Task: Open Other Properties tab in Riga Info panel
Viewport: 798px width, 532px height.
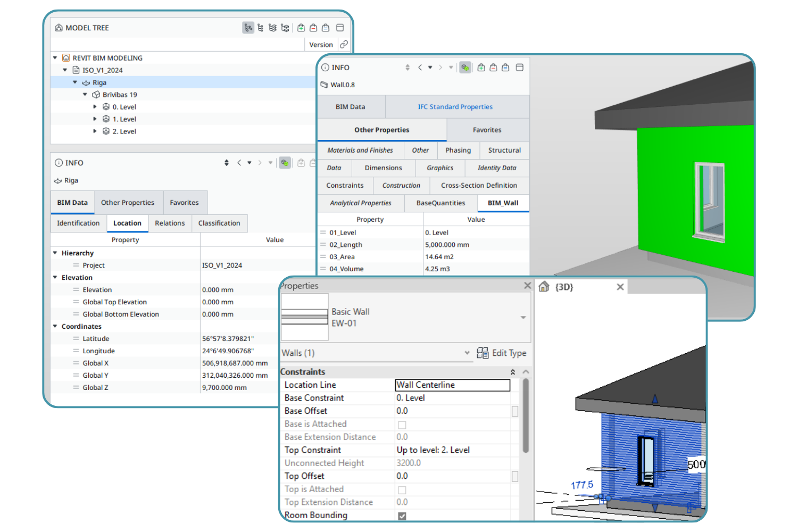Action: (128, 203)
